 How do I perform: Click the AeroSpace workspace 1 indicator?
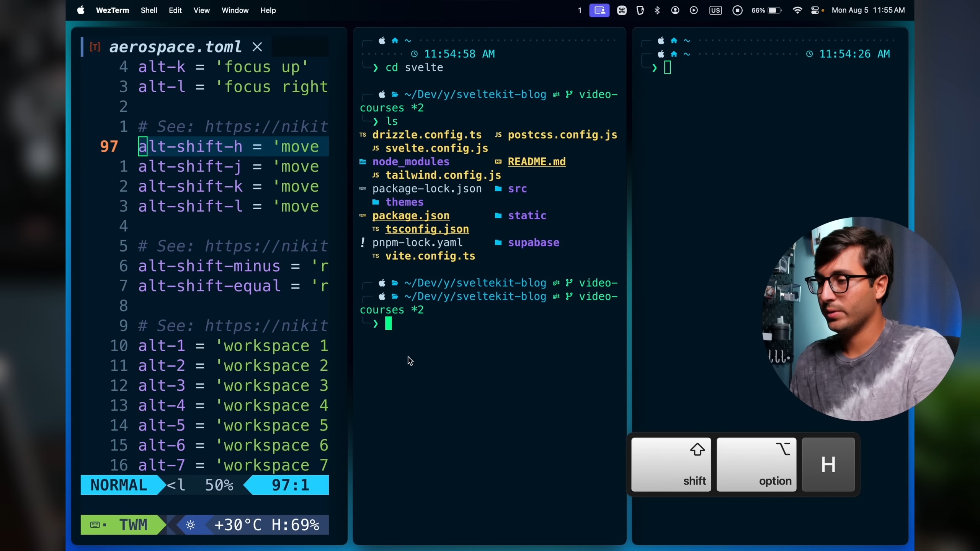580,10
